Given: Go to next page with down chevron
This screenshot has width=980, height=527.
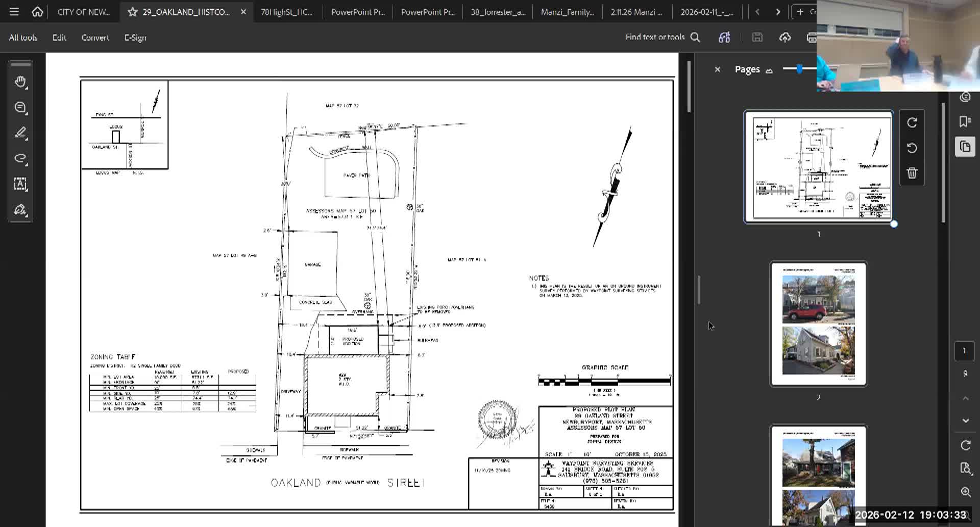Looking at the screenshot, I should [x=965, y=421].
